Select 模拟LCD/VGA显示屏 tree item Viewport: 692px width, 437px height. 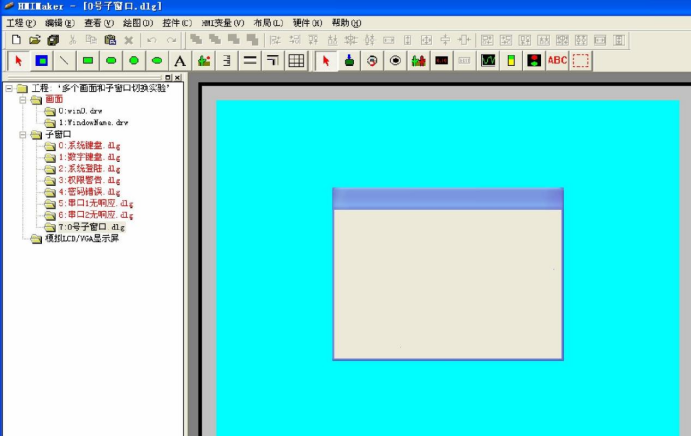pos(82,238)
